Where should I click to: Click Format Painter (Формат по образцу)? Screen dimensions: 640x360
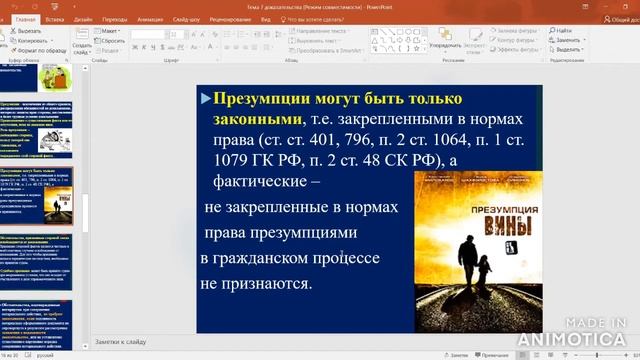pyautogui.click(x=38, y=51)
